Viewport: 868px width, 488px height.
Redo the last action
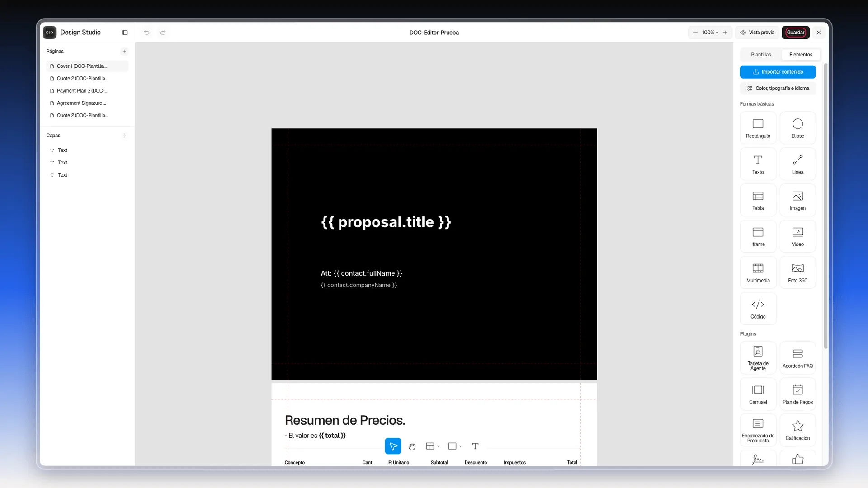click(163, 33)
